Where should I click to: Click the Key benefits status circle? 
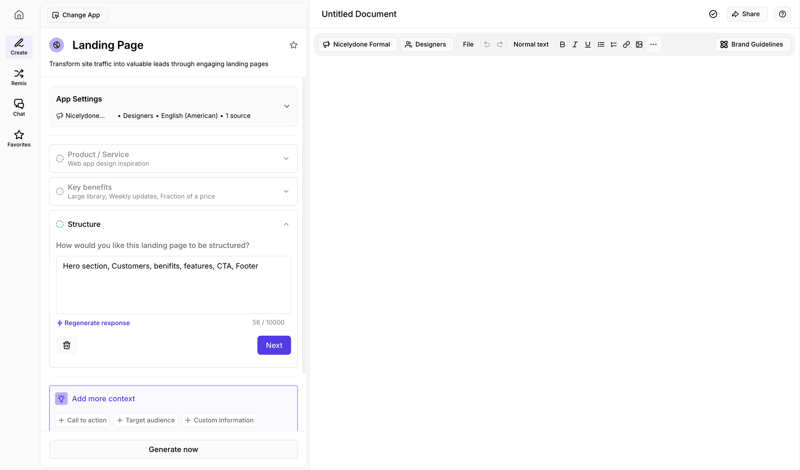[60, 191]
